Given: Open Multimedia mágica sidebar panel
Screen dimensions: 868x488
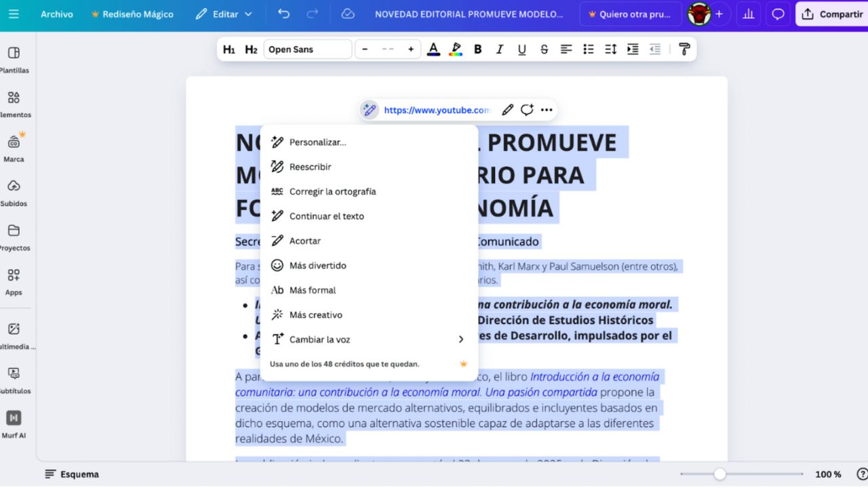Looking at the screenshot, I should coord(14,335).
